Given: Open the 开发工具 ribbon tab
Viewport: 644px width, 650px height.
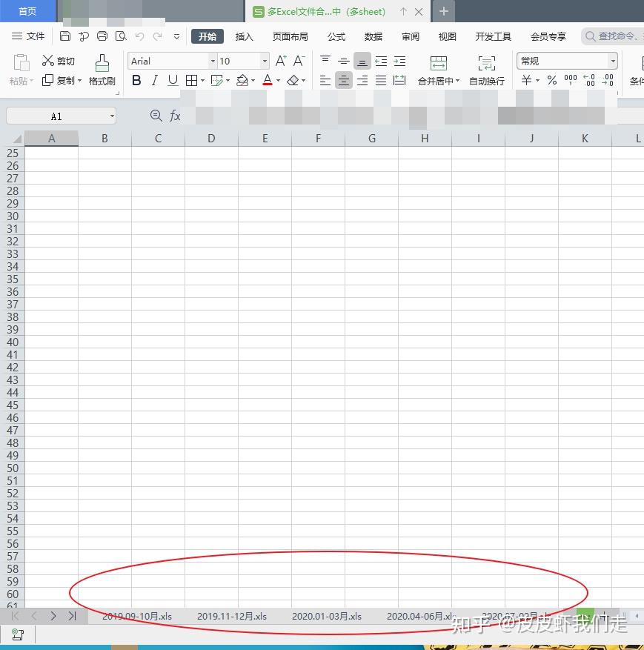Looking at the screenshot, I should tap(493, 36).
